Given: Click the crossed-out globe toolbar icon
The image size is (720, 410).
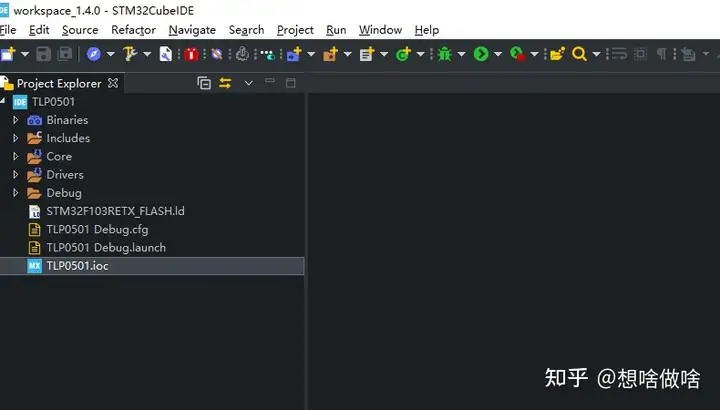Looking at the screenshot, I should 216,54.
